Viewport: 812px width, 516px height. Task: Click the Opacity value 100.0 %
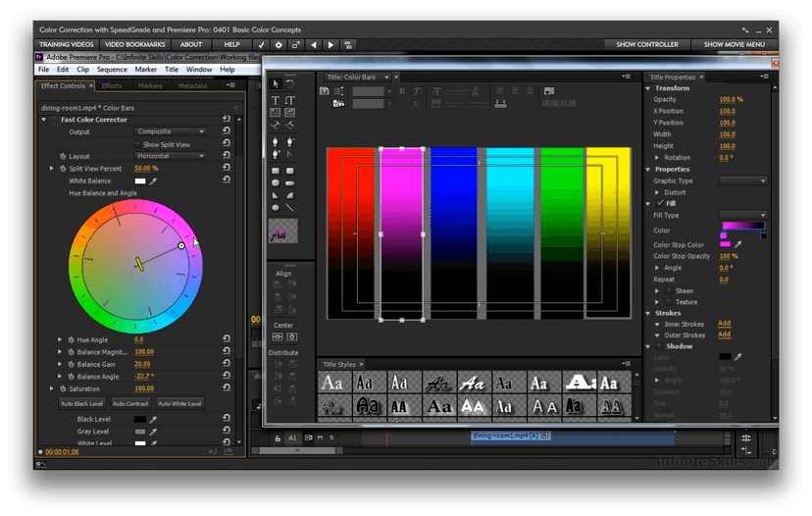(x=731, y=99)
